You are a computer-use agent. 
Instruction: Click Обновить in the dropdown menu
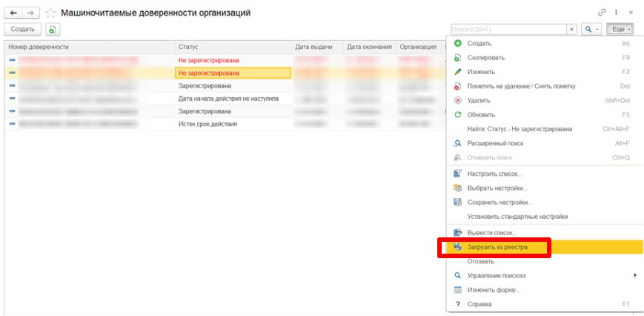tap(481, 114)
